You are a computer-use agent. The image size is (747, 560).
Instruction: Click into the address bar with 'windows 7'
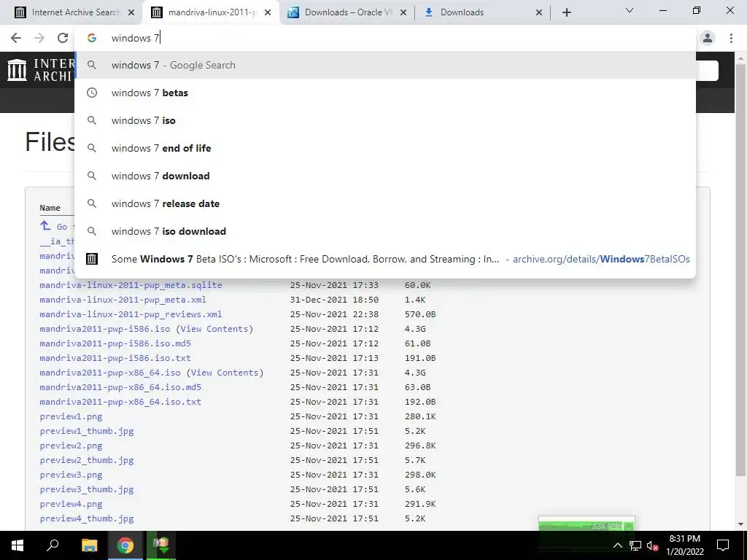pos(385,38)
